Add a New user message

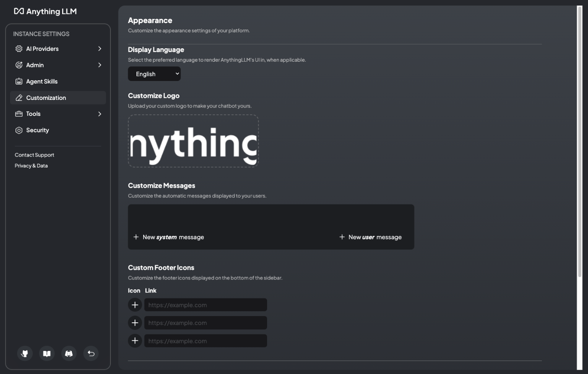[370, 237]
